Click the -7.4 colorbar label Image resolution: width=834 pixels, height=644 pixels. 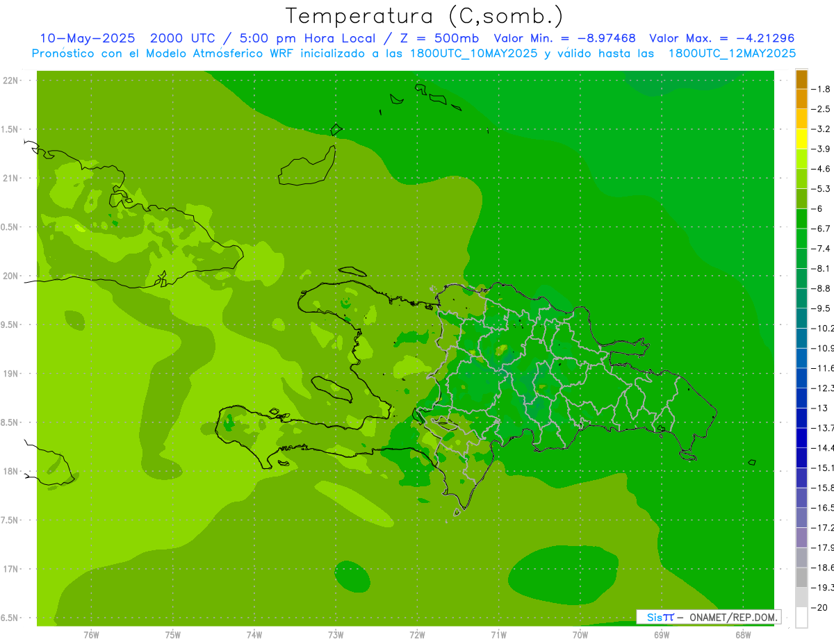(821, 249)
